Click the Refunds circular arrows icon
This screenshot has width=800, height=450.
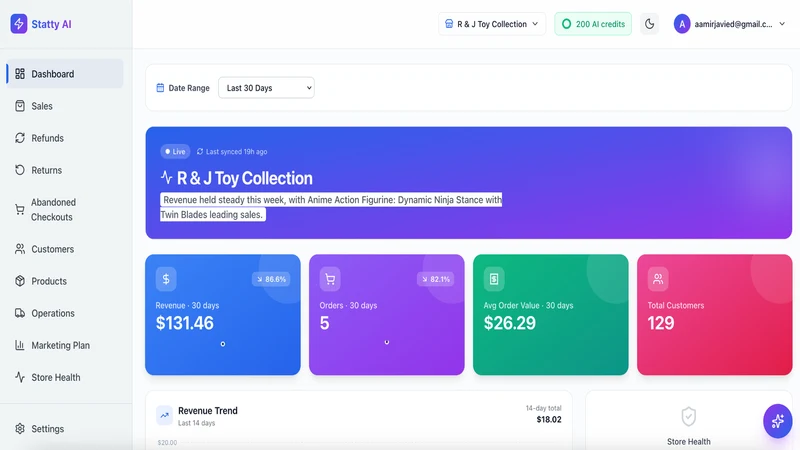20,138
